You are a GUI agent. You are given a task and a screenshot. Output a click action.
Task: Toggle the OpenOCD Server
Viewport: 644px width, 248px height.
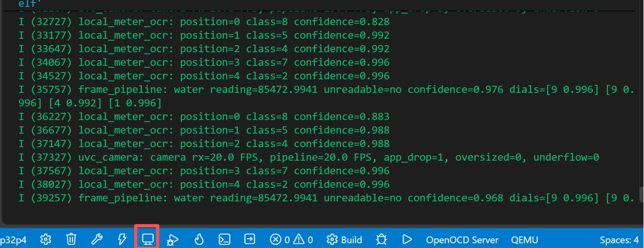click(x=462, y=240)
